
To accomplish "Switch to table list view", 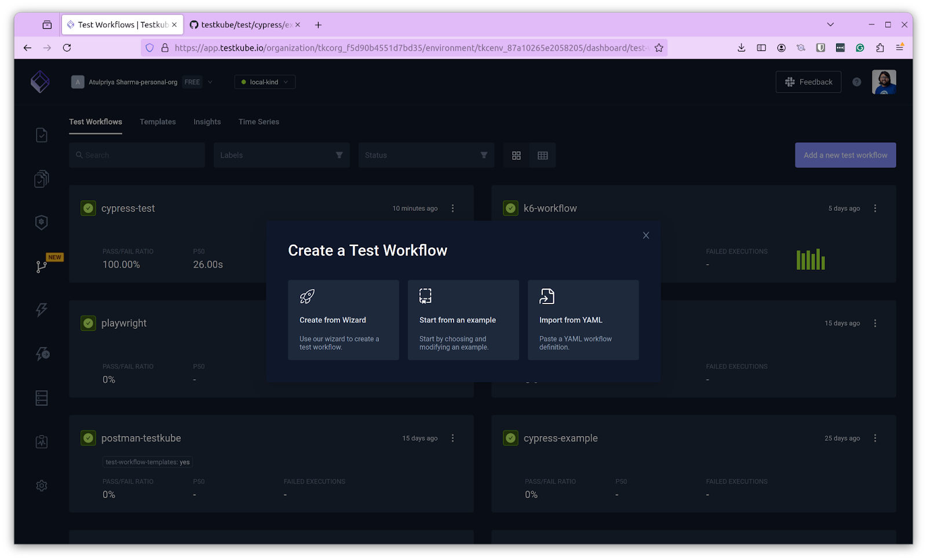I will (543, 155).
